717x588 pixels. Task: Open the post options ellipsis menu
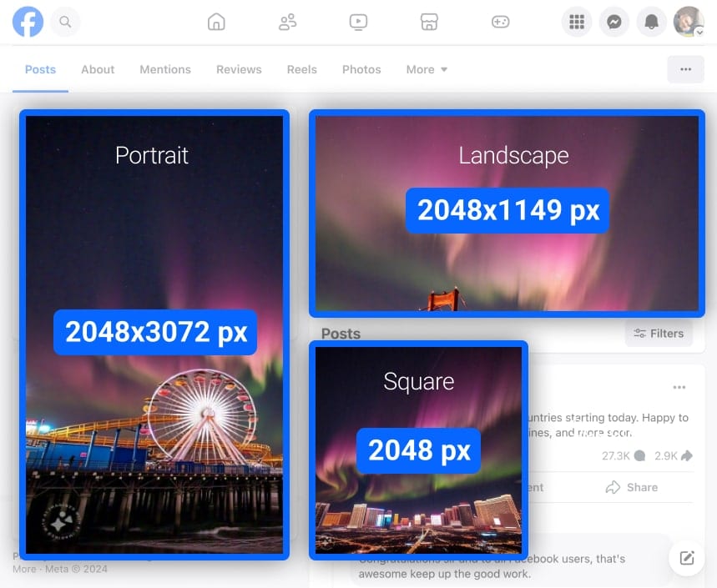(679, 387)
